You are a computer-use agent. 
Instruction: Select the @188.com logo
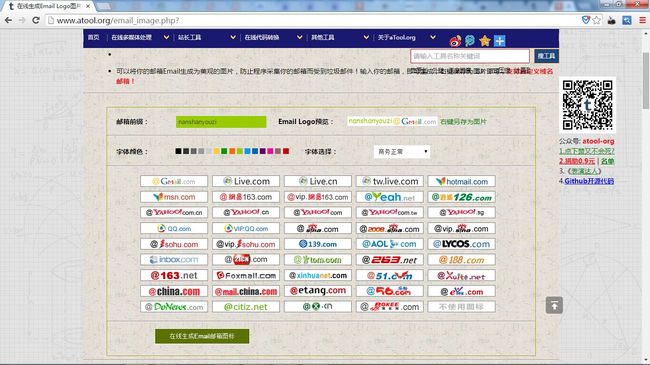(x=461, y=260)
